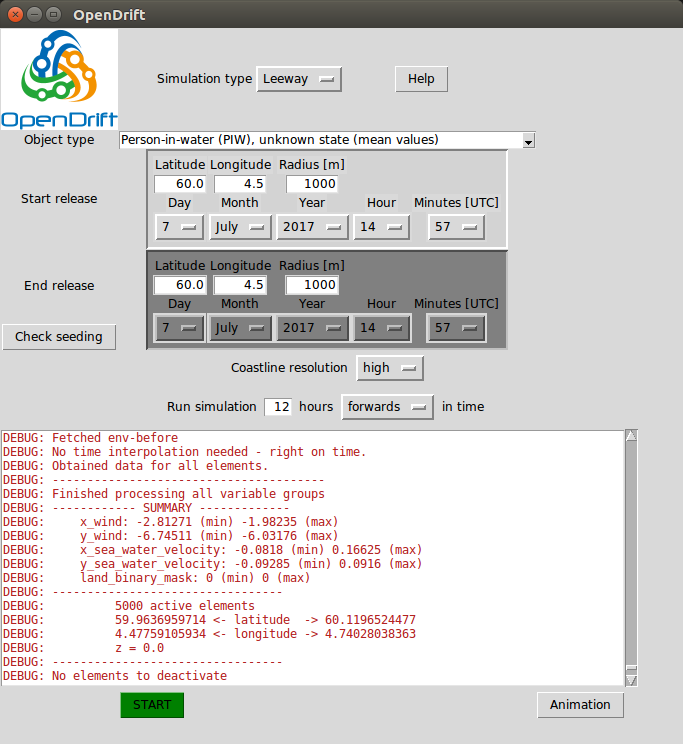683x744 pixels.
Task: Open Start release Hour dropdown
Action: 382,227
